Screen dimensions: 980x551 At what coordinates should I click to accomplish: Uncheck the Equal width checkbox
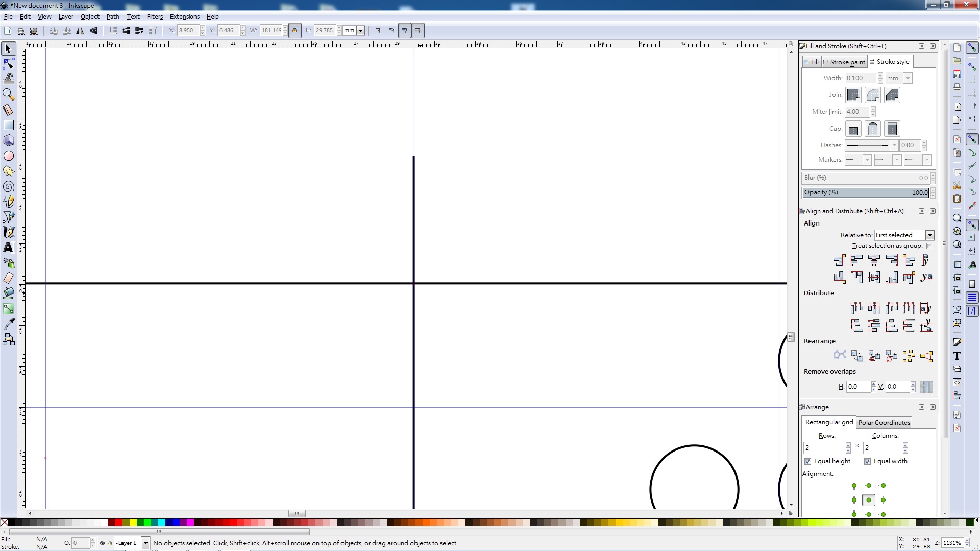[x=867, y=461]
